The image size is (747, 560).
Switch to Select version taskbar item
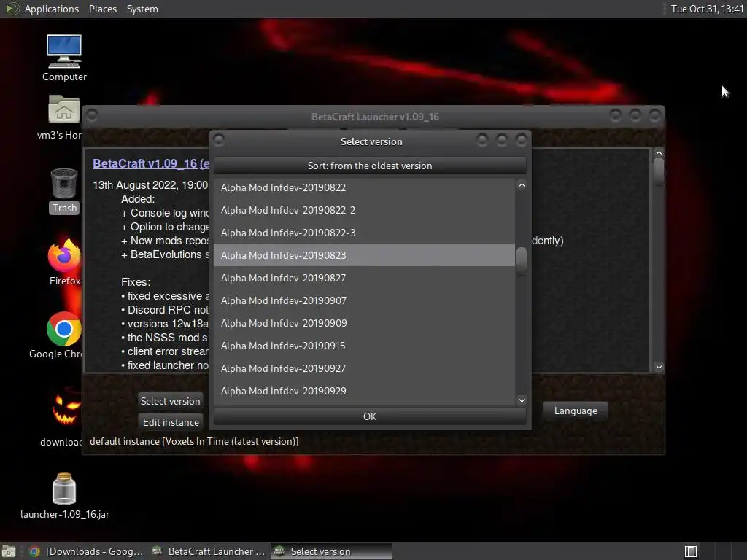[x=332, y=551]
